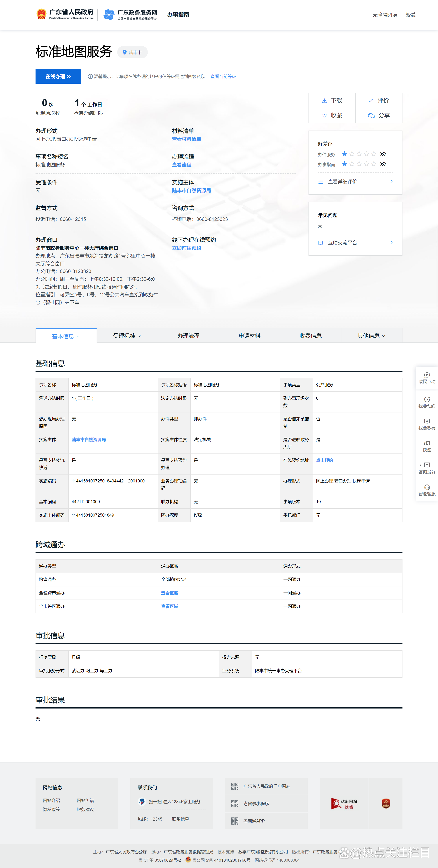Open 陆丰市自然资源局 link in 基础信息 table
This screenshot has width=438, height=868.
tap(89, 439)
